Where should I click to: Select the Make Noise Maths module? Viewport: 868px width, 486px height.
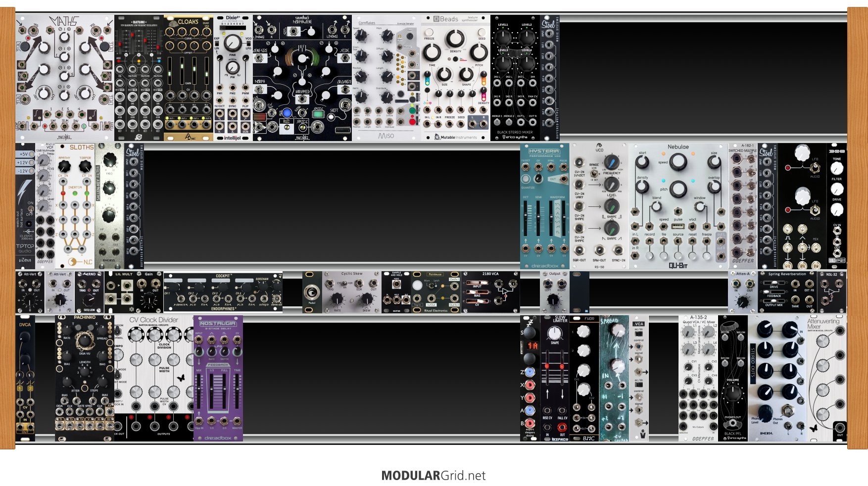pyautogui.click(x=65, y=78)
